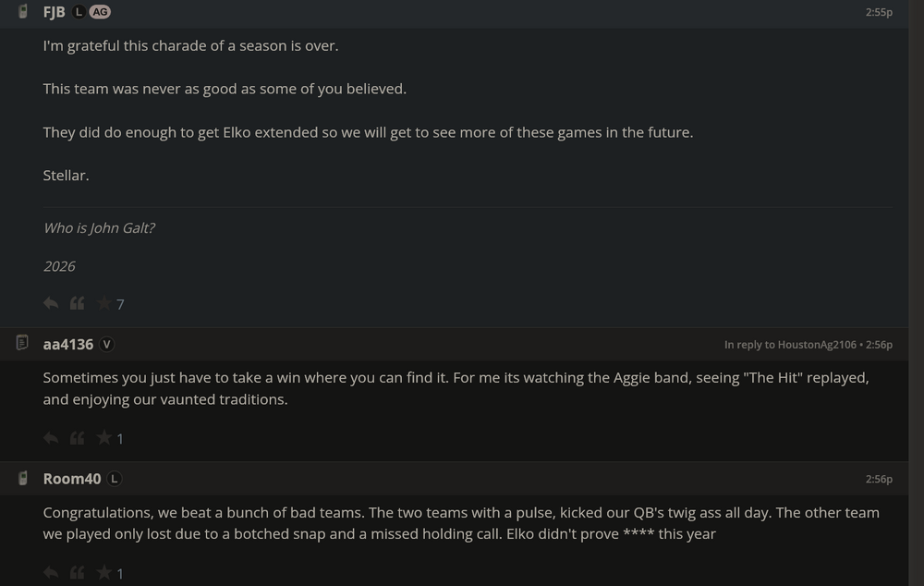Star Room40's post
The height and width of the screenshot is (586, 924).
104,573
